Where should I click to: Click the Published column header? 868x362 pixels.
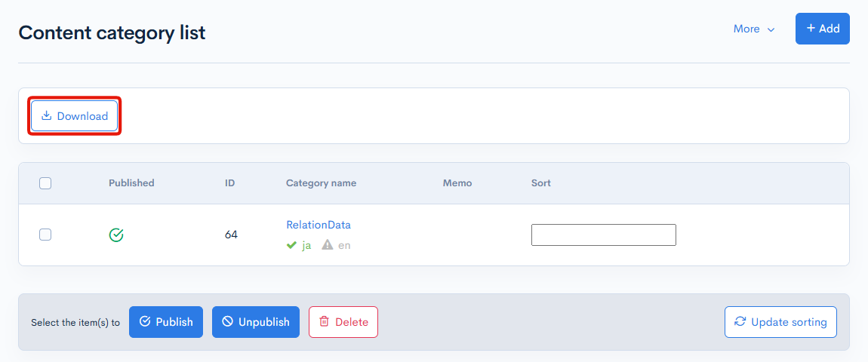(131, 183)
